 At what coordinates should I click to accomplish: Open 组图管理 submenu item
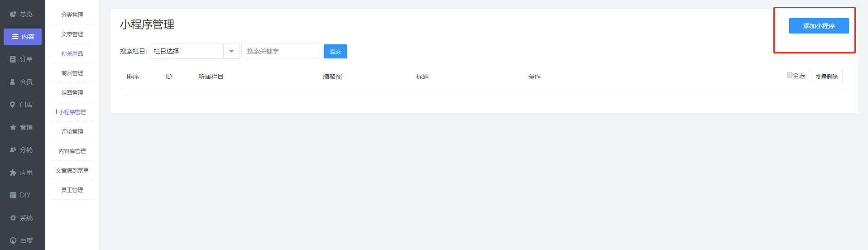click(72, 92)
